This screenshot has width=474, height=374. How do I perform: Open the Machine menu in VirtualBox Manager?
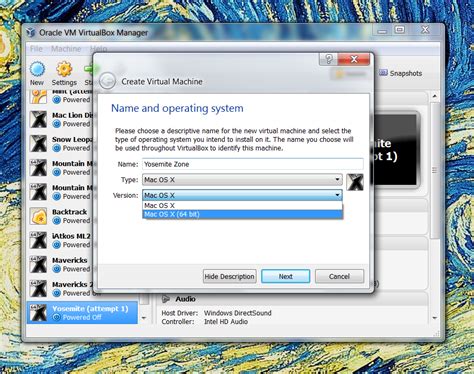[66, 49]
